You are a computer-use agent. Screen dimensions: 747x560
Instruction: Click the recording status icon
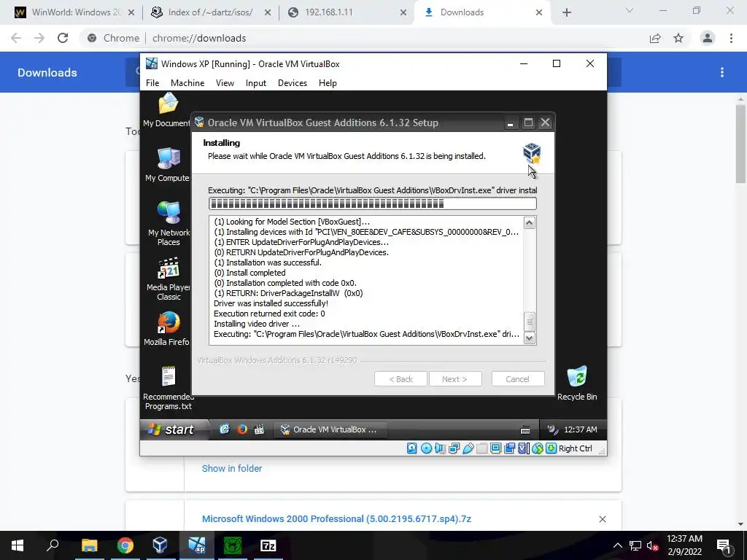[509, 448]
